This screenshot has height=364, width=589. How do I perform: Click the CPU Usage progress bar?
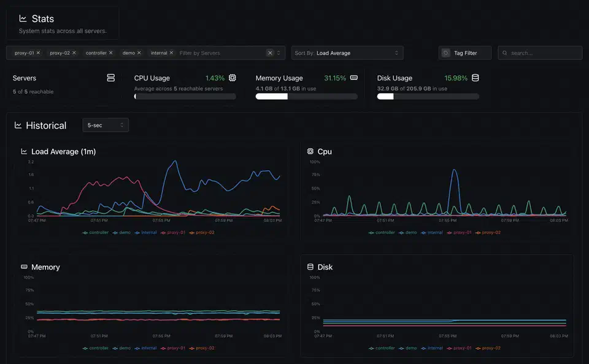pos(185,96)
